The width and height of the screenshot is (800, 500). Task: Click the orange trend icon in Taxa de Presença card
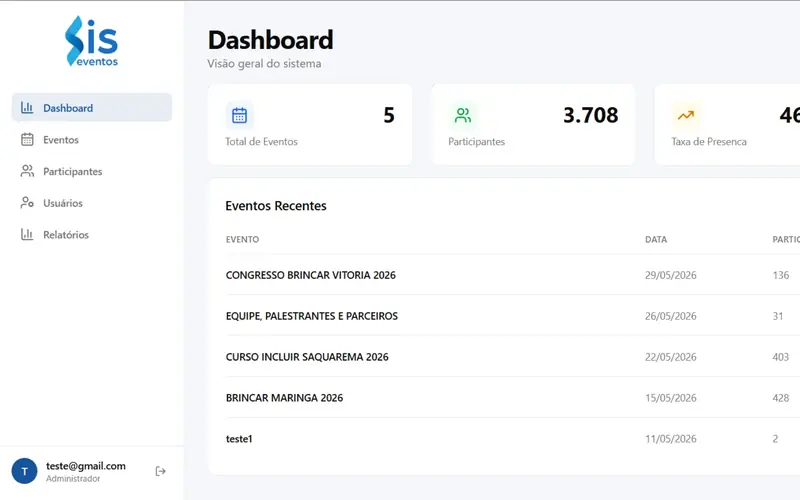[686, 115]
